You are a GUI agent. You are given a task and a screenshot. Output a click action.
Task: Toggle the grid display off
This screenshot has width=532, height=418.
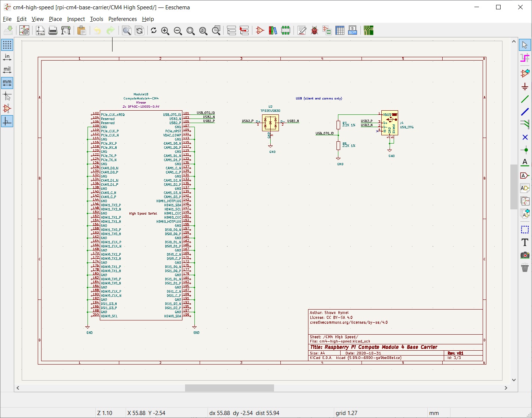tap(7, 45)
